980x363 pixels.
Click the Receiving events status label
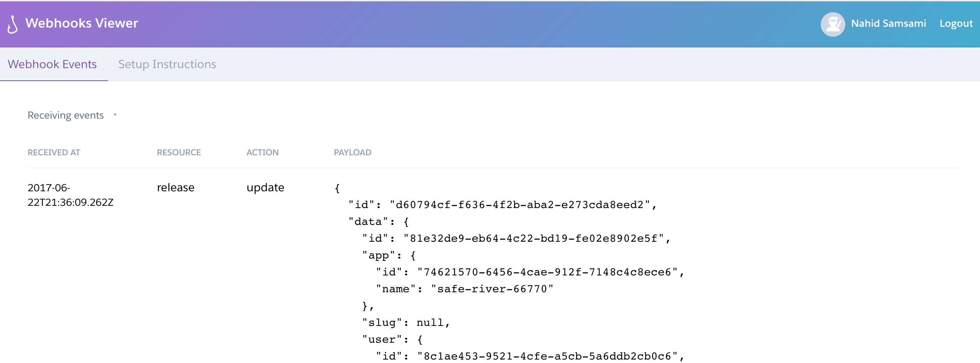click(65, 115)
